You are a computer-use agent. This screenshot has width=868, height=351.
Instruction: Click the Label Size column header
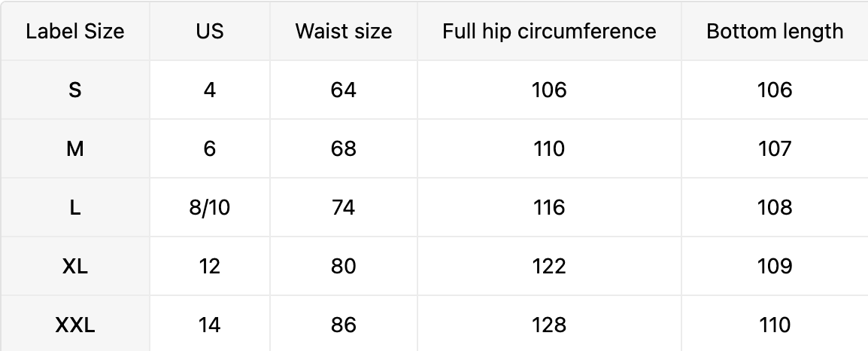74,32
